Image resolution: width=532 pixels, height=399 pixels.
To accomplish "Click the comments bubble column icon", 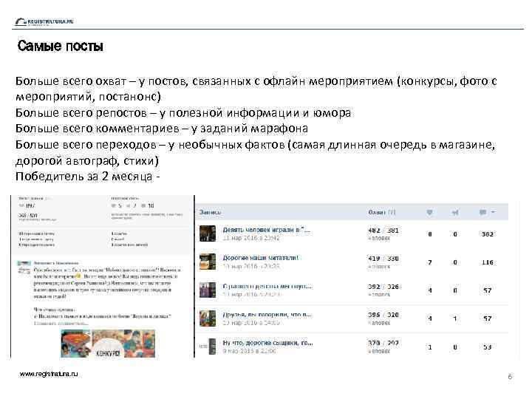I will click(482, 212).
